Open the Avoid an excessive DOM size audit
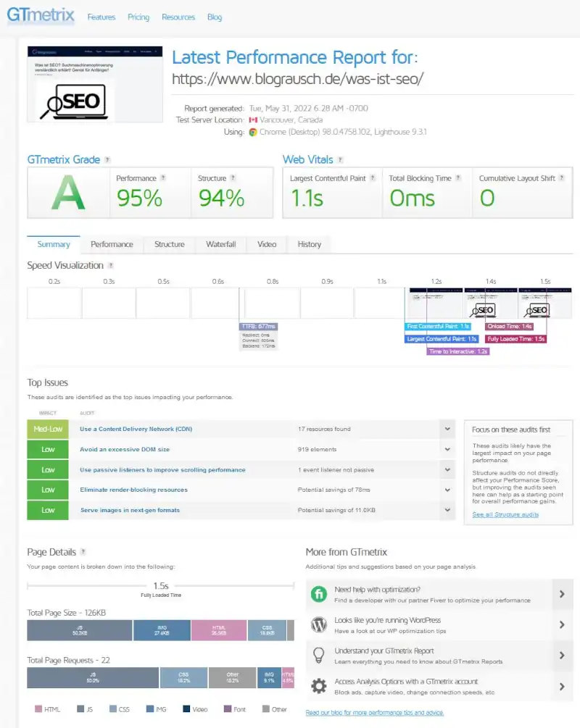Screen dimensions: 580x728 125,449
